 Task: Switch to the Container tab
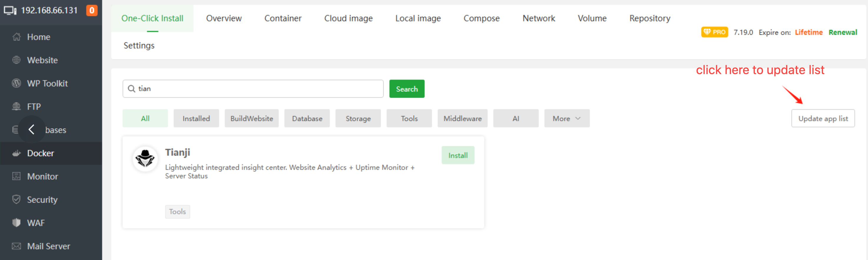pyautogui.click(x=283, y=19)
